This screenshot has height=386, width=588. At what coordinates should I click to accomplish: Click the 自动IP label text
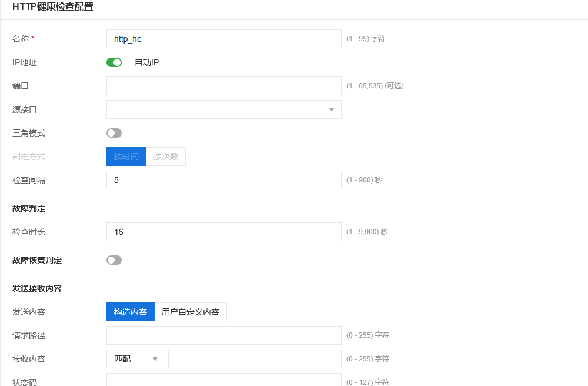pos(146,62)
